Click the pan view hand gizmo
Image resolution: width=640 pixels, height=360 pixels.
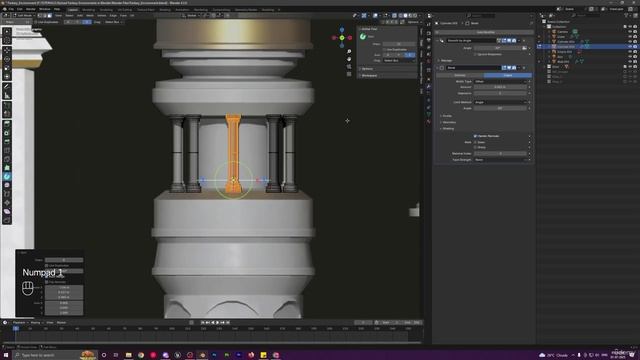(349, 59)
